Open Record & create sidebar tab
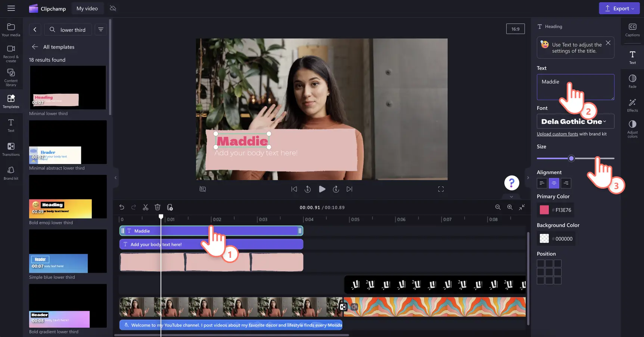The image size is (644, 337). coord(11,54)
